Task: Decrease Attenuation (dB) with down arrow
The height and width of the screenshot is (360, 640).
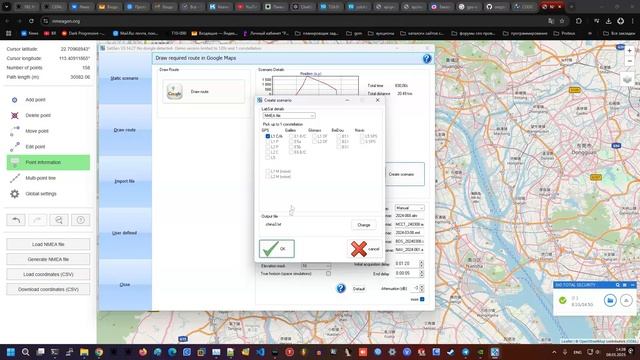Action: [x=422, y=290]
